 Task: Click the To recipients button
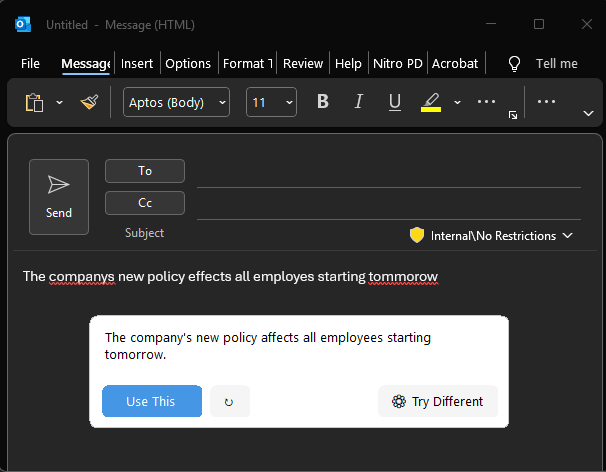coord(145,171)
